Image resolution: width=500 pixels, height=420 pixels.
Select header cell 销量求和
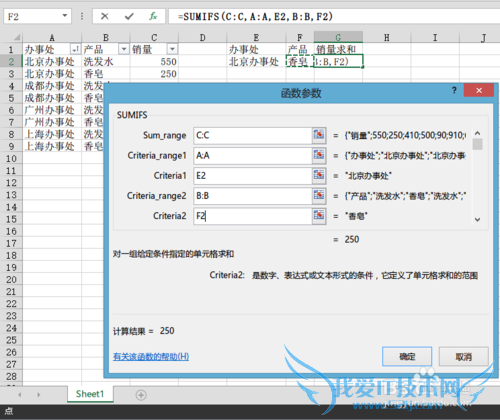(x=338, y=49)
